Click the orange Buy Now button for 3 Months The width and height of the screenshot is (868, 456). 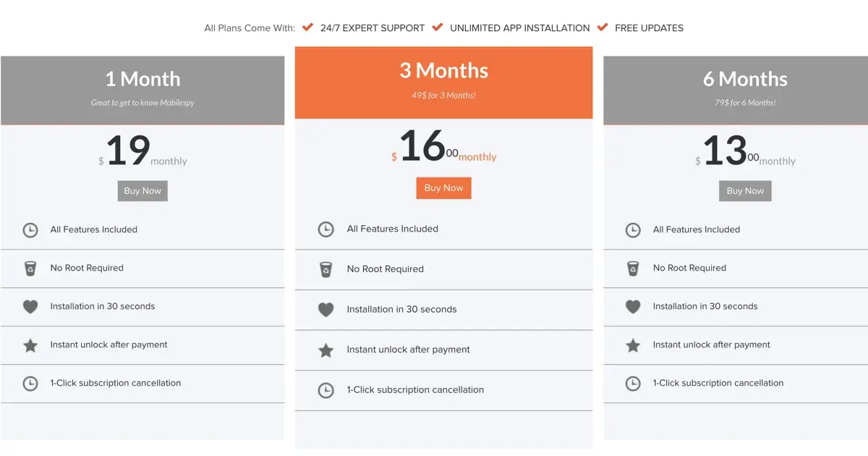(443, 188)
